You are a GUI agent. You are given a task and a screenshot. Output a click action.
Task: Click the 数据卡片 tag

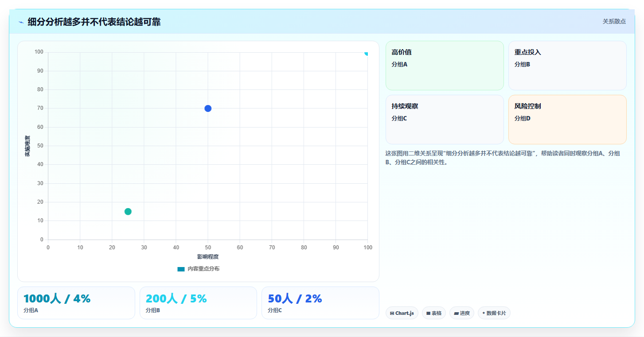tap(494, 313)
